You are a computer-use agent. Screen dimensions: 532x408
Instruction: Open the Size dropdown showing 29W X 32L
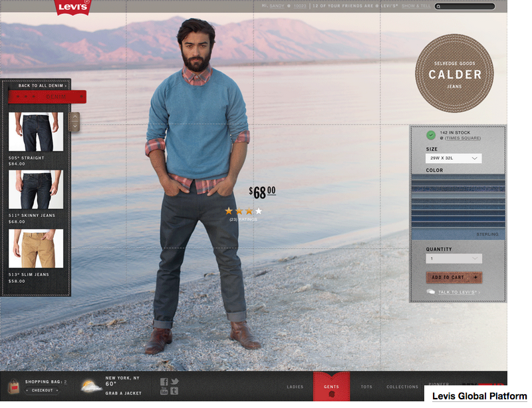[x=454, y=158]
